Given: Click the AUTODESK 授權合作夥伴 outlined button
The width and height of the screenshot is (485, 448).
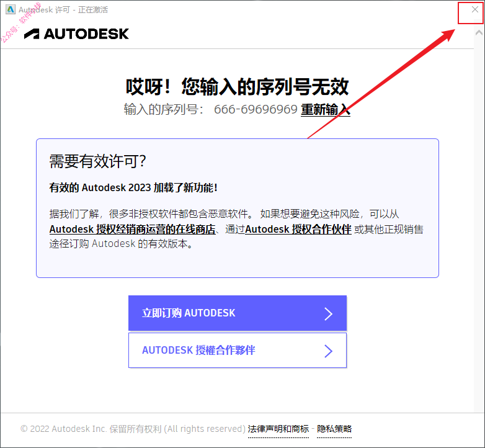Looking at the screenshot, I should click(x=238, y=350).
